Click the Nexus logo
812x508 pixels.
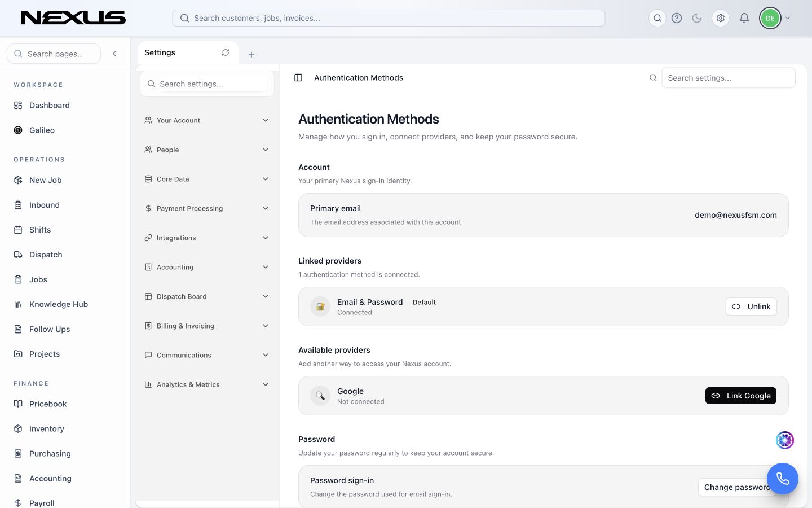pos(73,18)
